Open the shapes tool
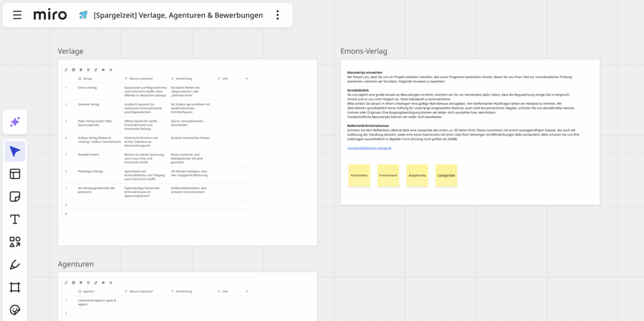This screenshot has width=644, height=321. pyautogui.click(x=15, y=242)
